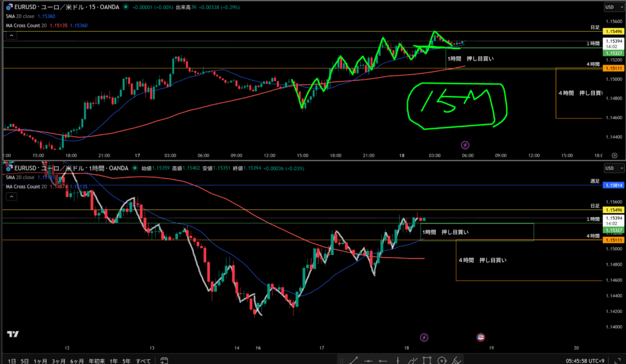Click the lightning event icon in 1-hour chart
This screenshot has height=364, width=626.
pyautogui.click(x=424, y=337)
